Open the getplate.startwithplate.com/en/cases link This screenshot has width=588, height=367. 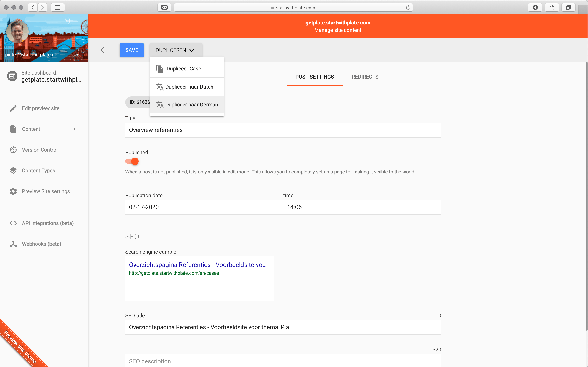(x=174, y=273)
